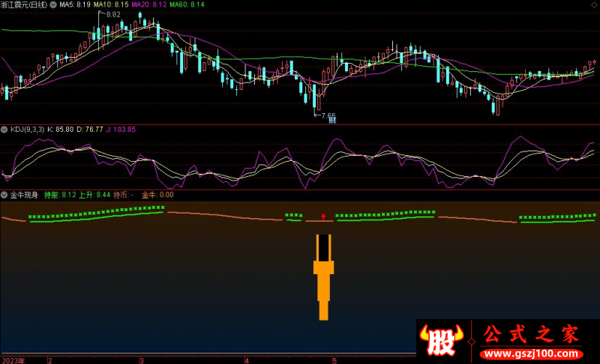This screenshot has height=364, width=600.
Task: Select the 8.82 high price marker
Action: click(112, 15)
